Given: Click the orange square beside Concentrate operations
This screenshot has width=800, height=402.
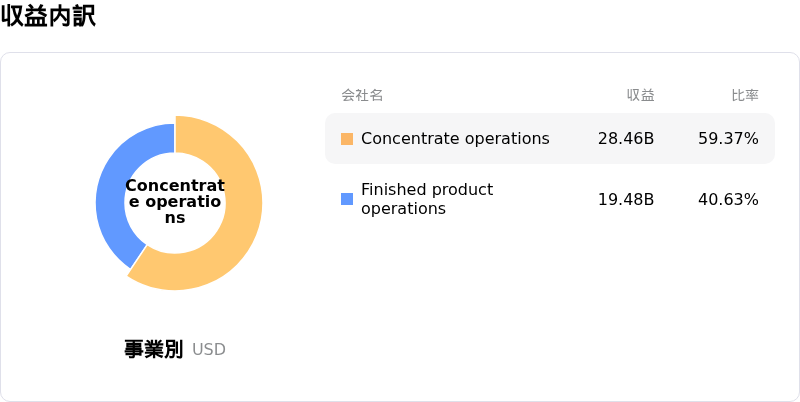Looking at the screenshot, I should pos(347,139).
